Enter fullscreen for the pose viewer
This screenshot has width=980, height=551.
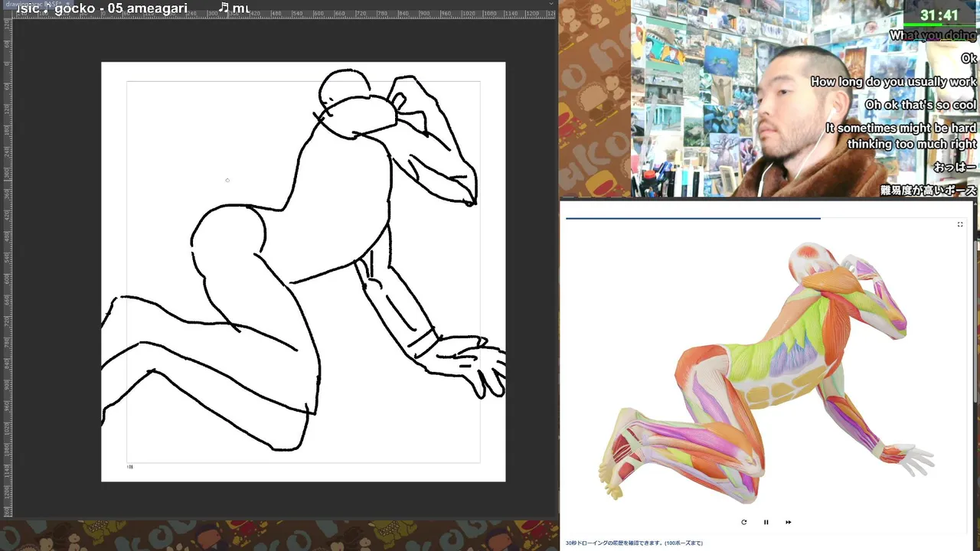pyautogui.click(x=960, y=224)
